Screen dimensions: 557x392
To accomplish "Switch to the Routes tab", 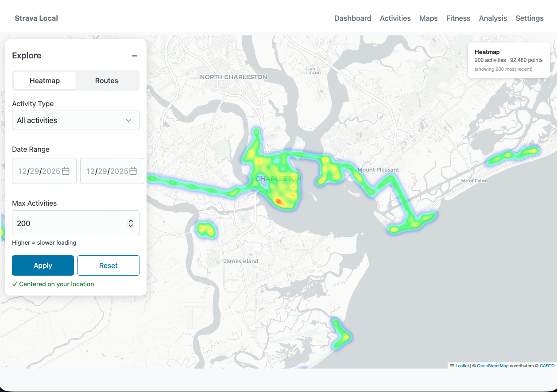I will pos(106,81).
